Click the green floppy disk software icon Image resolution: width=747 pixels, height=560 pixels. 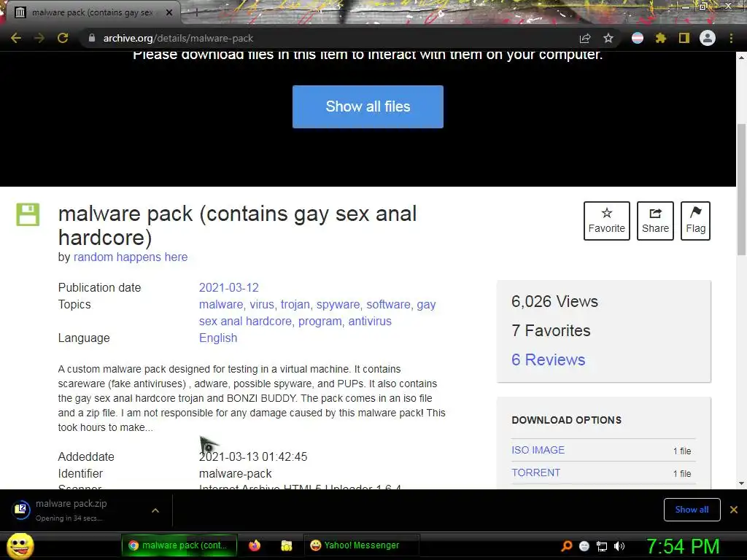pos(28,214)
